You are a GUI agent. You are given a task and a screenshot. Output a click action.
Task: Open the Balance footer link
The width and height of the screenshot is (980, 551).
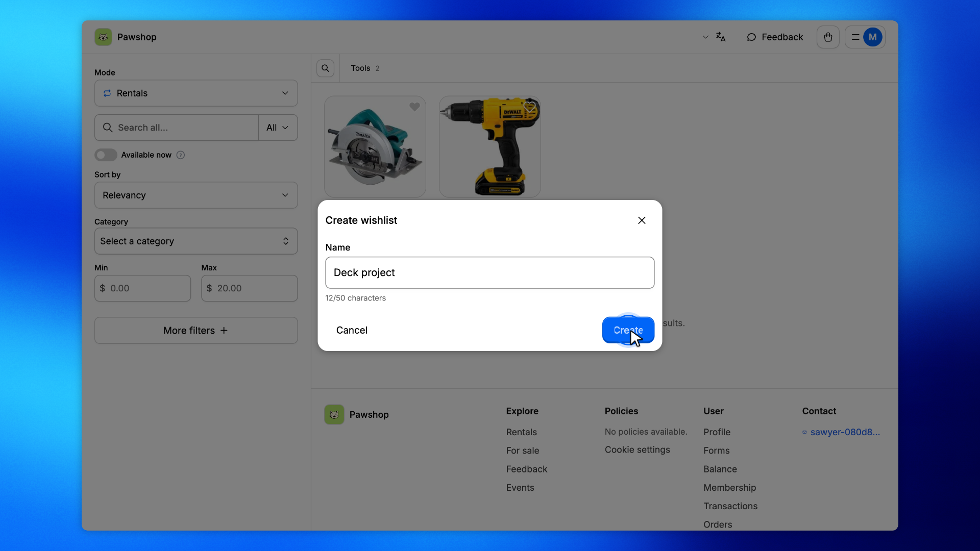click(x=720, y=469)
